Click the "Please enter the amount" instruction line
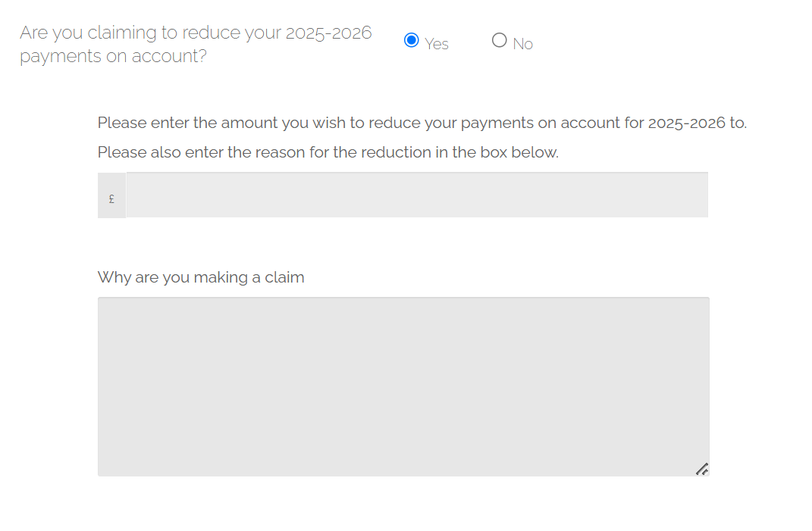Screen dimensions: 812x531 coord(422,123)
